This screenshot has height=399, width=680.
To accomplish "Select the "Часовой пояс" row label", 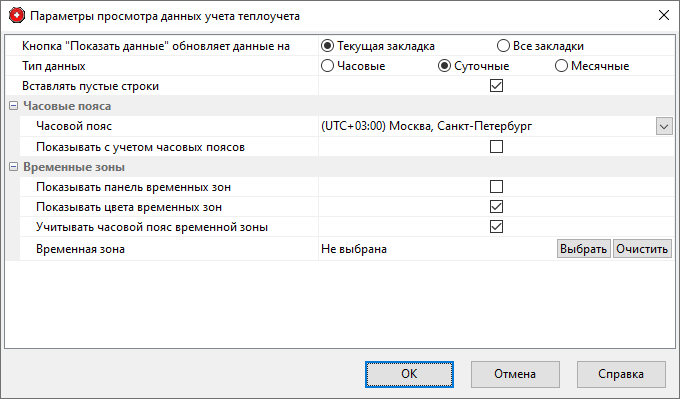I will click(74, 126).
